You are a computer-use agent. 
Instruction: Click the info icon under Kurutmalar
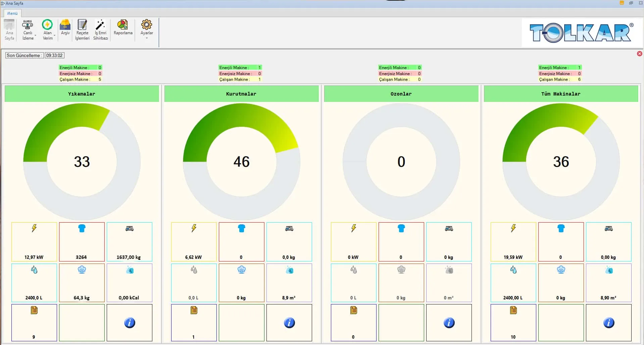click(x=289, y=323)
